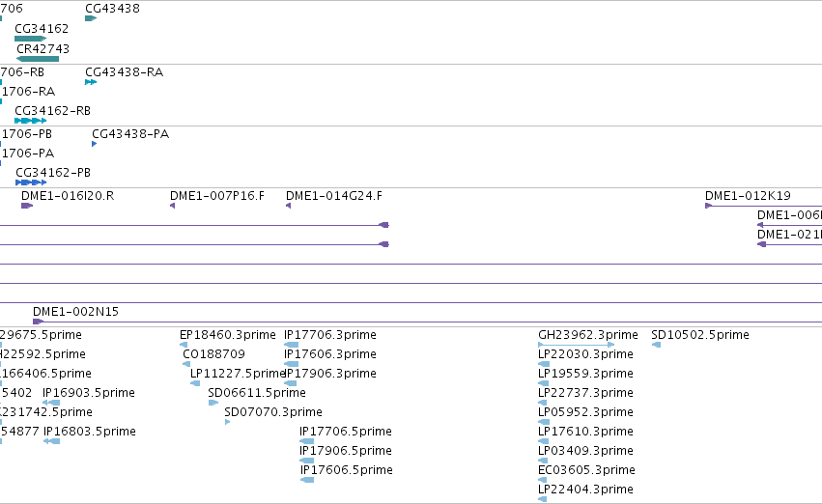Select the DME1-014G24.F arrow marker
Screen dimensions: 822x504
tap(289, 206)
